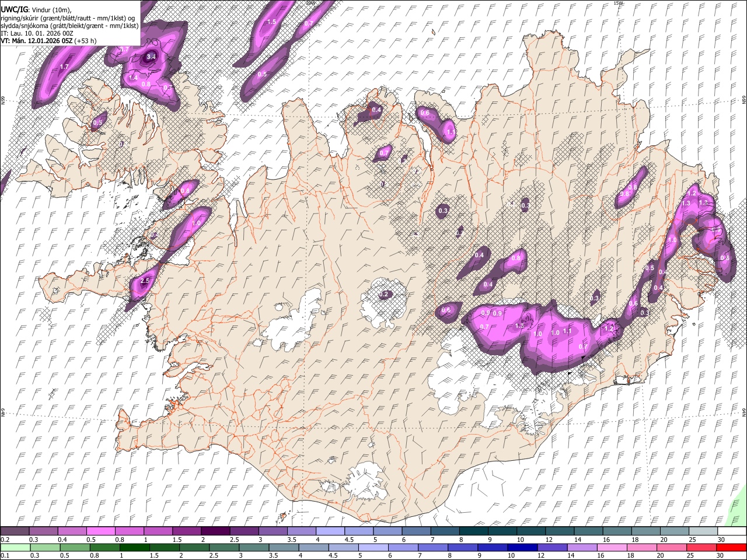The height and width of the screenshot is (560, 747).
Task: Click the upper legend swatch between 0.5 and 0.8
Action: click(x=100, y=531)
